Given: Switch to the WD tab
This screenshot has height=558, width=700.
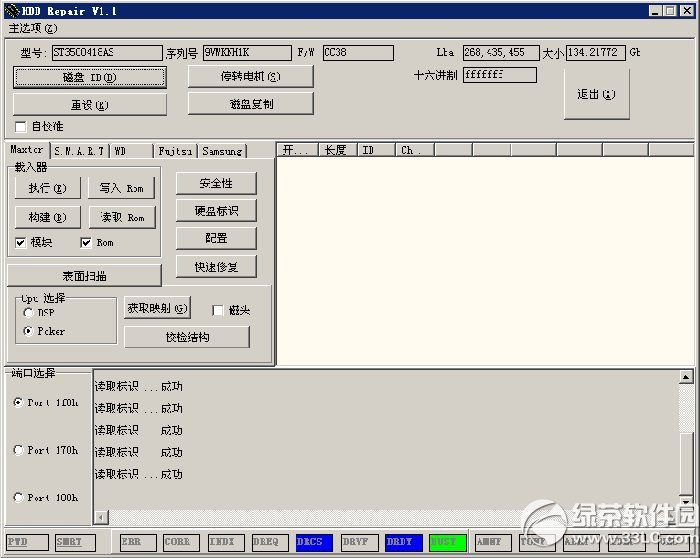Looking at the screenshot, I should [131, 151].
